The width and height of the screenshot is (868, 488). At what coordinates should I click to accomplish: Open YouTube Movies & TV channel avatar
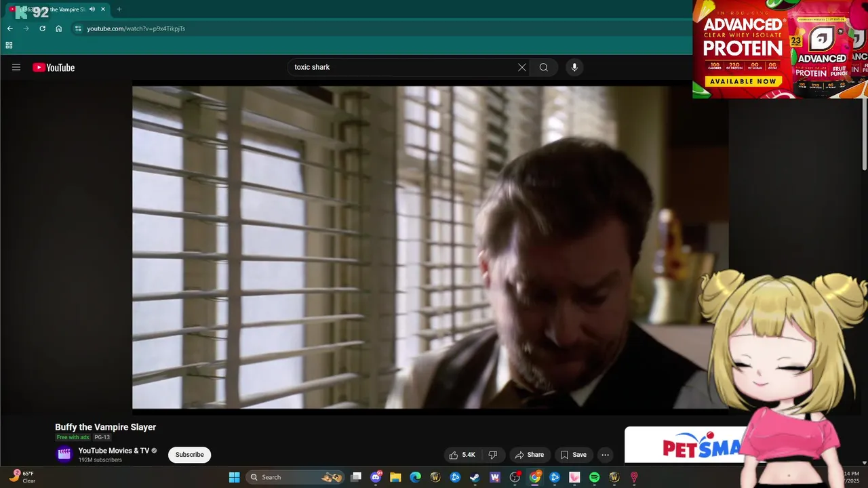coord(64,454)
